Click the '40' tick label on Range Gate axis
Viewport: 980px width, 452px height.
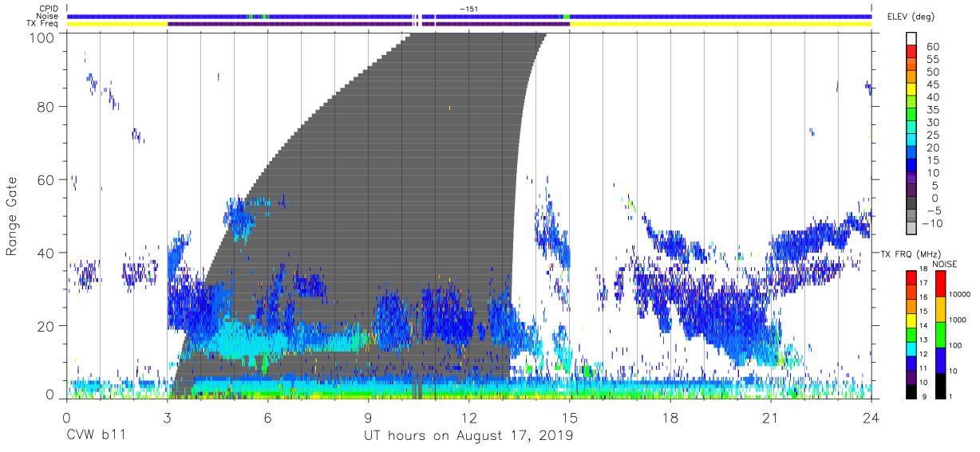(x=46, y=254)
